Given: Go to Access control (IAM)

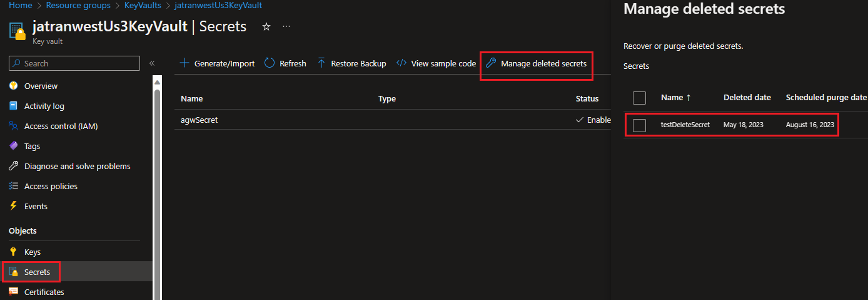Looking at the screenshot, I should (61, 126).
